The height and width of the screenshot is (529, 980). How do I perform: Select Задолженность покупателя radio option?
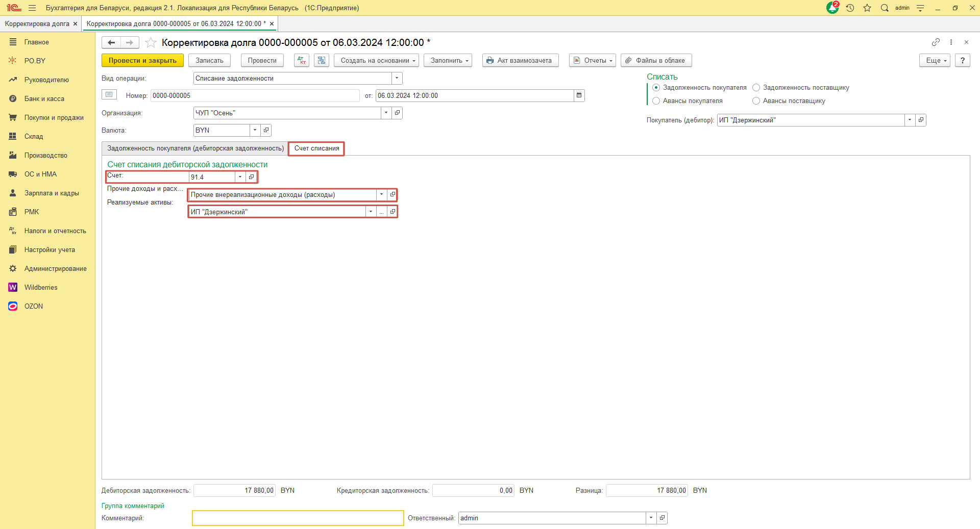(656, 88)
